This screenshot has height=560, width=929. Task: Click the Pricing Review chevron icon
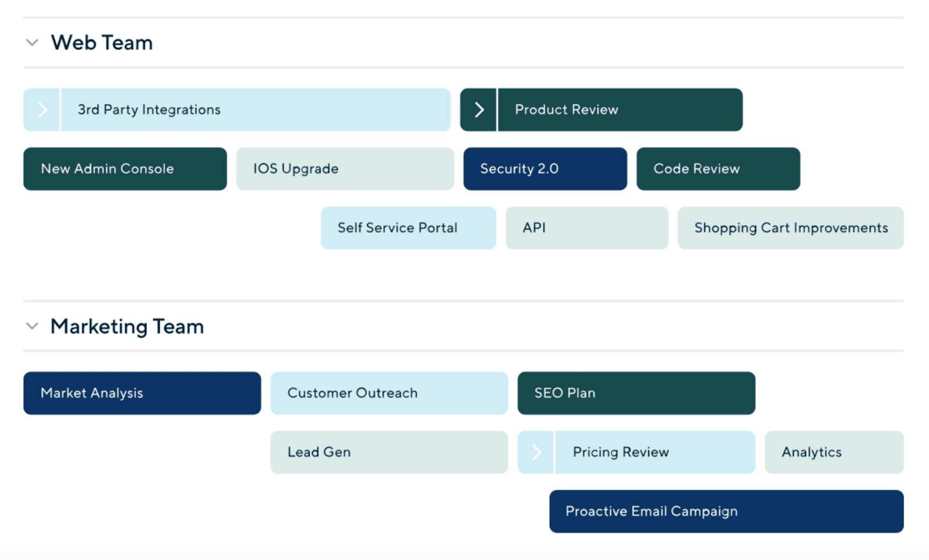(x=535, y=452)
